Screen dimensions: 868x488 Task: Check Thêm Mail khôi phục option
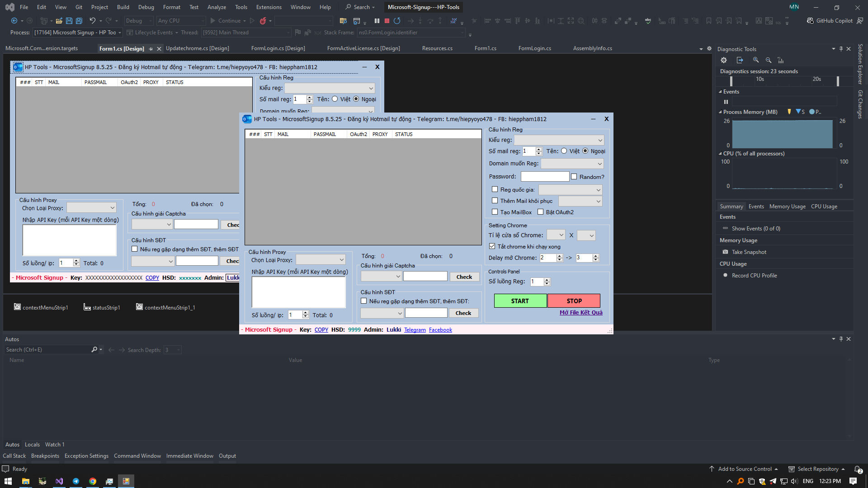(x=495, y=201)
